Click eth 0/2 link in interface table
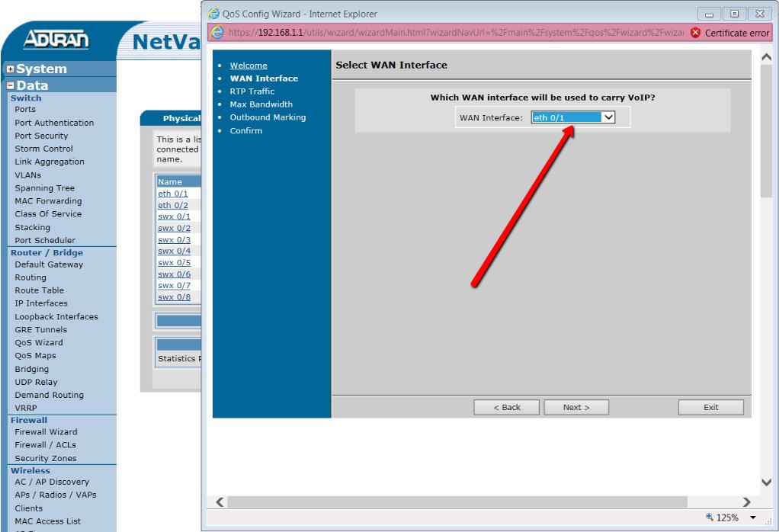The image size is (779, 532). 173,205
